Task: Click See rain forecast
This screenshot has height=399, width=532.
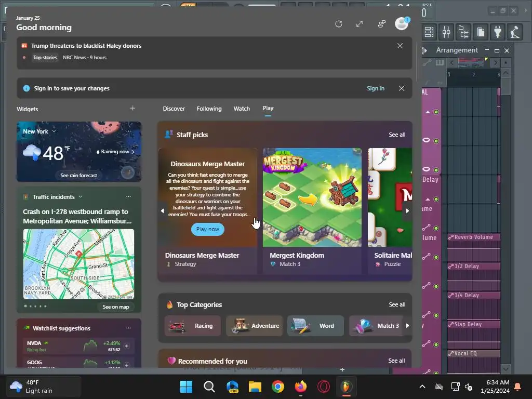Action: 79,176
